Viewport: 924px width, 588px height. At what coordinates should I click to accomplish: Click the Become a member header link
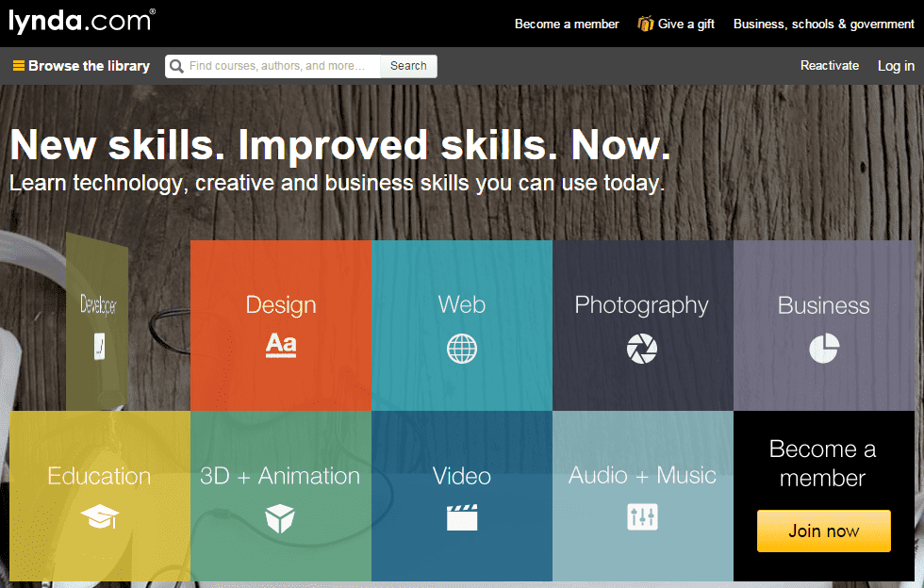pos(567,24)
